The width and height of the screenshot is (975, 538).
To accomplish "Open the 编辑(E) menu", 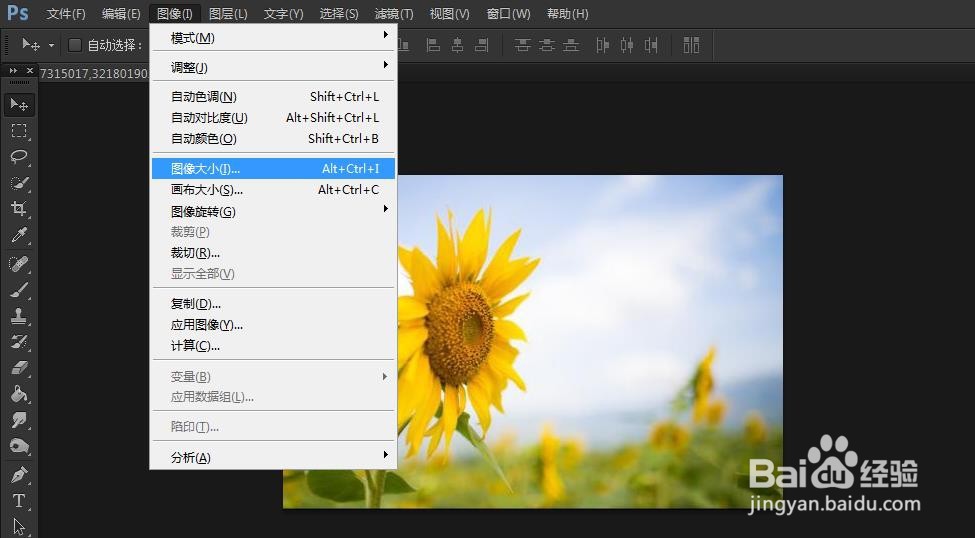I will tap(121, 13).
